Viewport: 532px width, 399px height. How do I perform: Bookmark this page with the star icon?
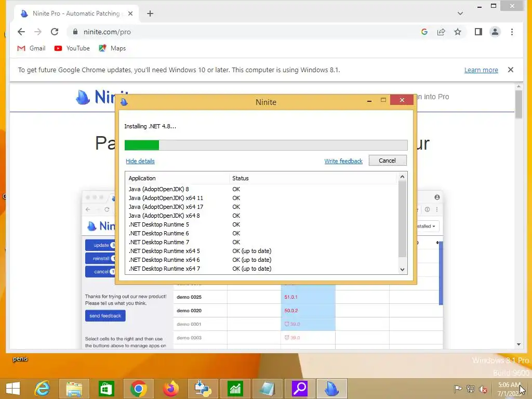[x=458, y=32]
